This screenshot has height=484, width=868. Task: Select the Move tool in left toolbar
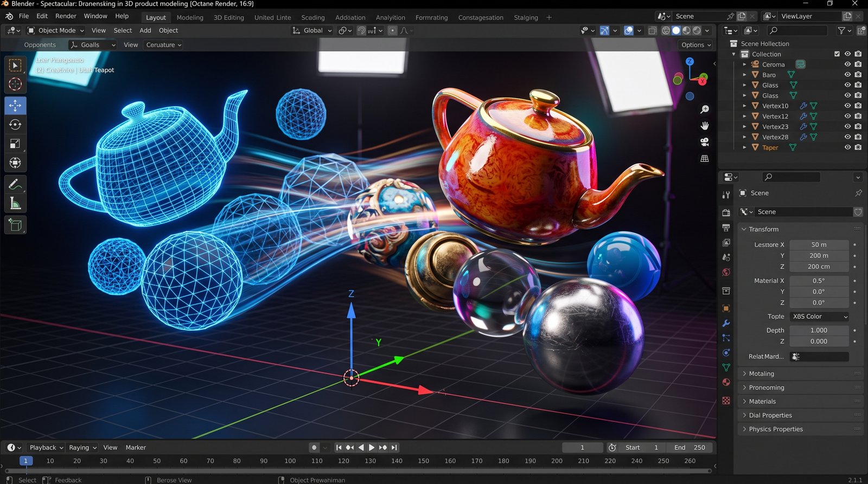click(x=15, y=106)
